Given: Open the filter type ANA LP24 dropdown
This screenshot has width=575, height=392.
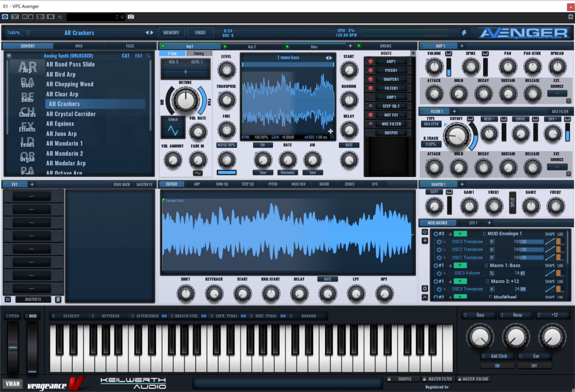Looking at the screenshot, I should pyautogui.click(x=431, y=124).
